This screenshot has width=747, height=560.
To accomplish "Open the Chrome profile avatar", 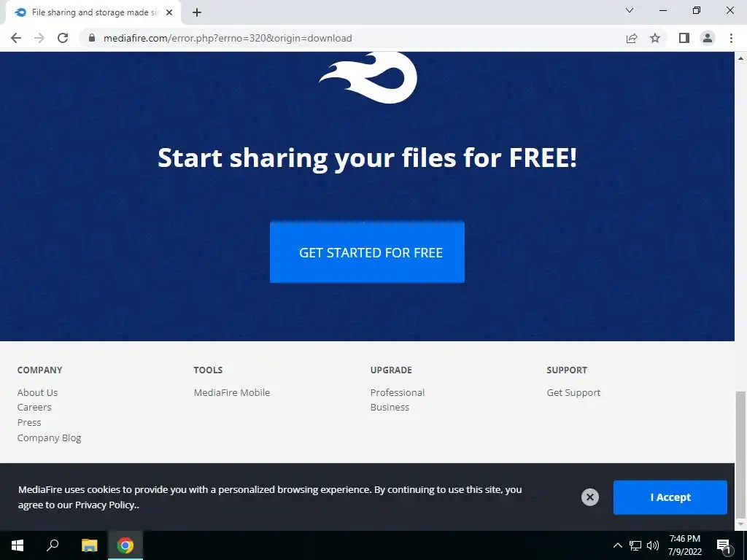I will [708, 38].
